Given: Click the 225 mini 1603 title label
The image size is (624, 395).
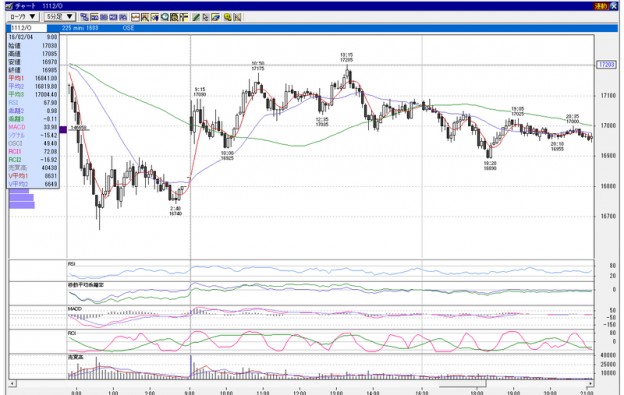Looking at the screenshot, I should point(80,28).
